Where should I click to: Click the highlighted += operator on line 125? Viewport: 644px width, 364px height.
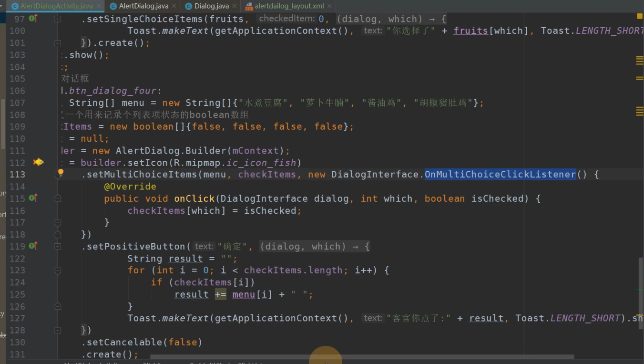point(221,295)
